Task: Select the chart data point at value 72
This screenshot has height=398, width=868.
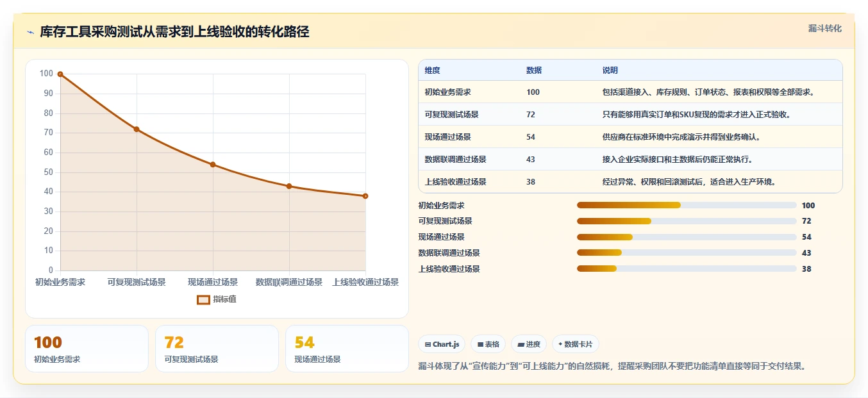Action: (x=137, y=129)
